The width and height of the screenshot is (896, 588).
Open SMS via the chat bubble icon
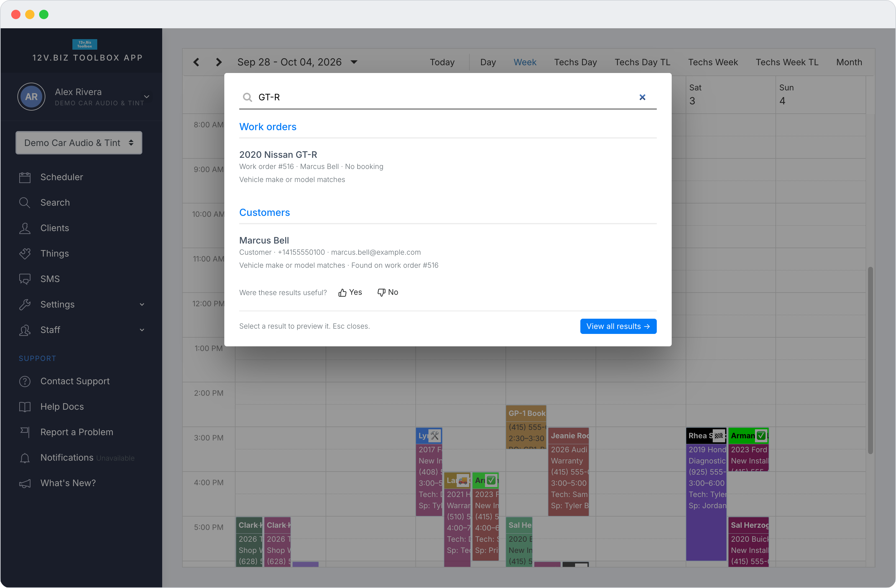point(25,279)
